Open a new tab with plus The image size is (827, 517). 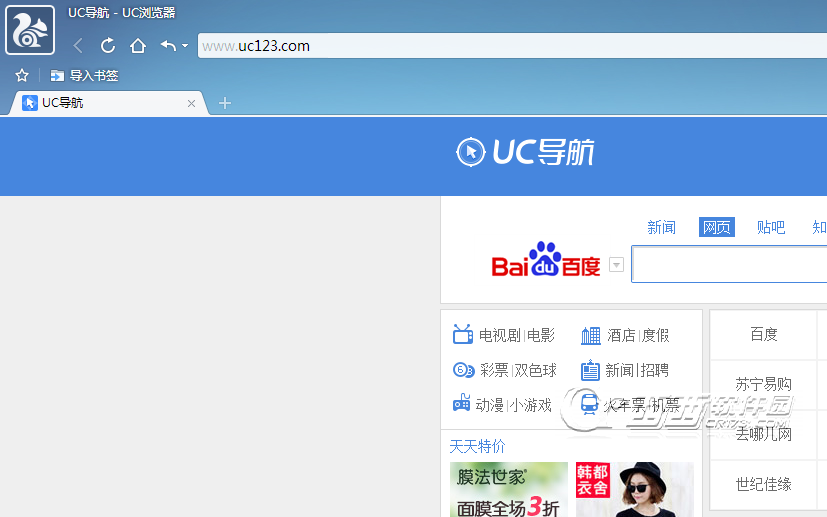(225, 103)
